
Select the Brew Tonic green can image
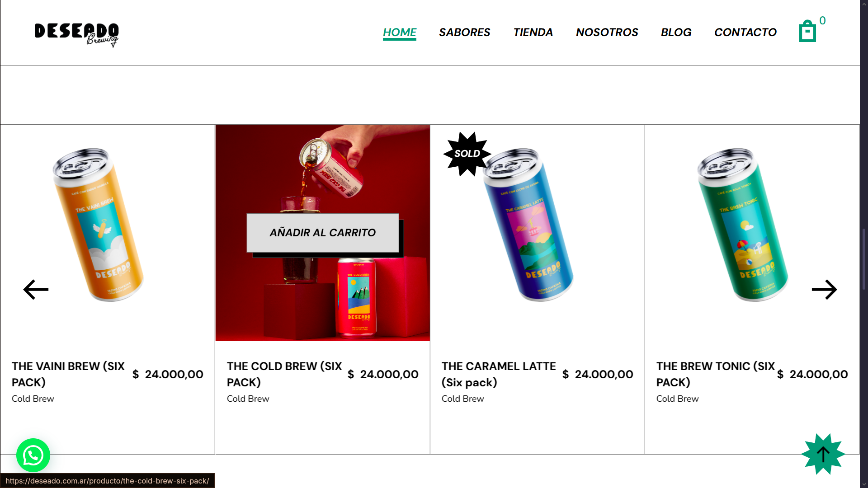tap(742, 224)
